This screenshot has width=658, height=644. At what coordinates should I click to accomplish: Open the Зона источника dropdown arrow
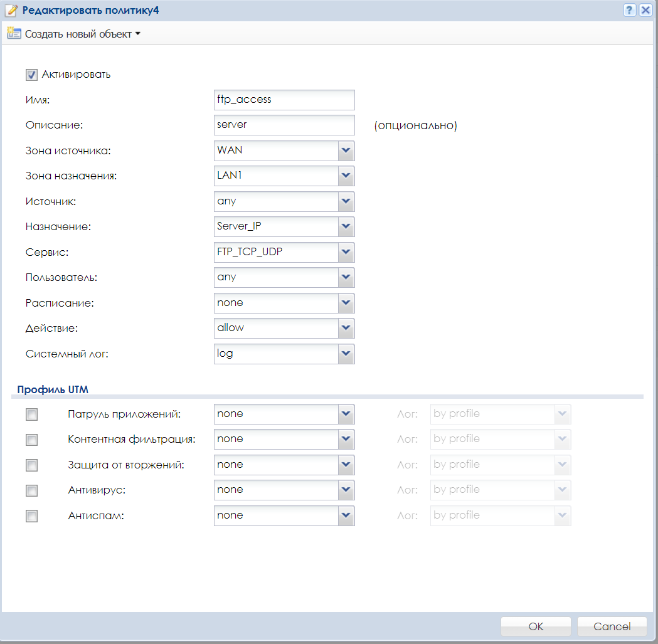(346, 150)
